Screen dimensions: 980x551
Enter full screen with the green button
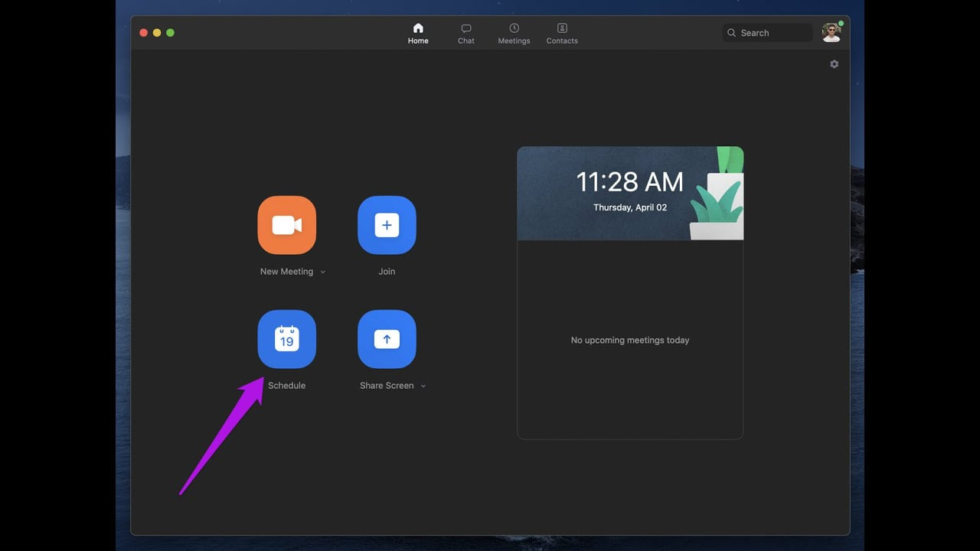click(x=170, y=33)
